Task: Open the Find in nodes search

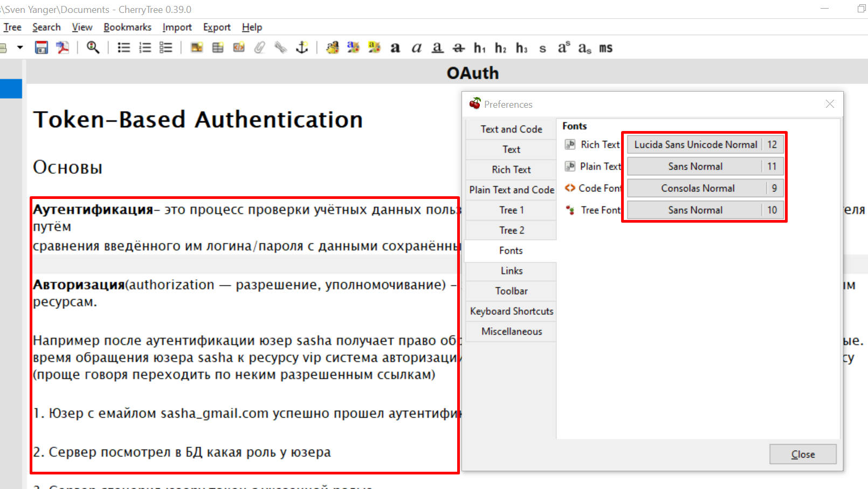Action: click(93, 47)
